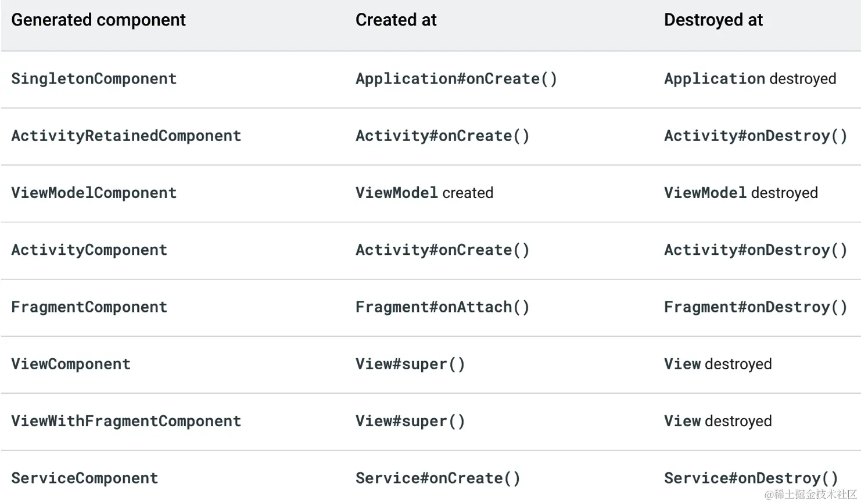Select the Fragment#onAttach() cell
Image resolution: width=861 pixels, height=504 pixels.
[x=442, y=307]
